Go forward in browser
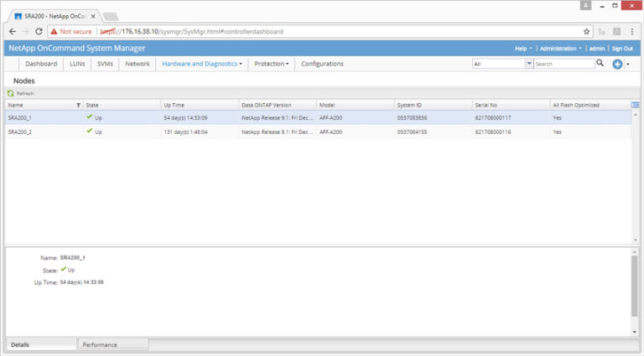644x356 pixels. click(25, 32)
